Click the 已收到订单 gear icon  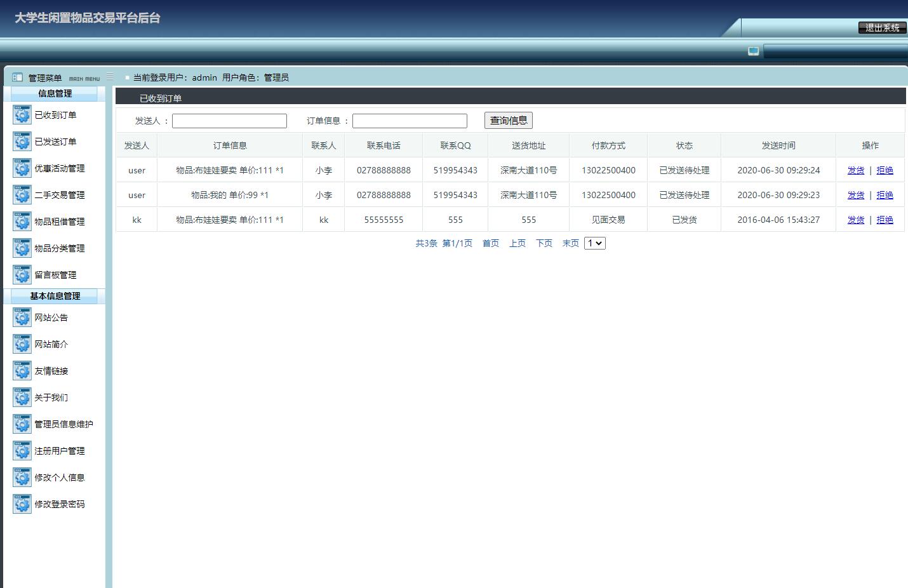[22, 115]
